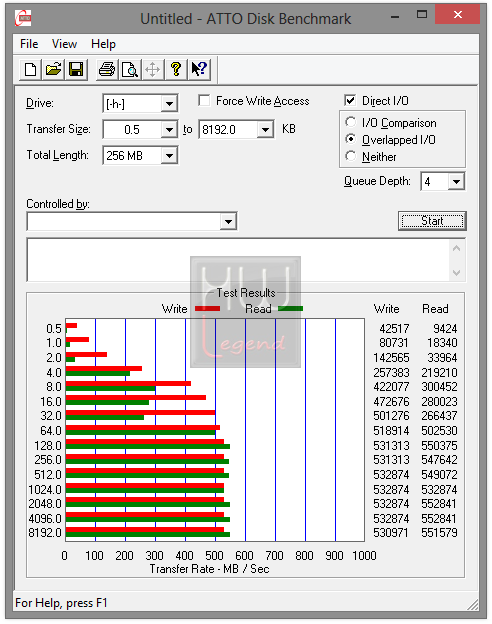
Task: Close the ATTO Disk Benchmark window
Action: (457, 15)
